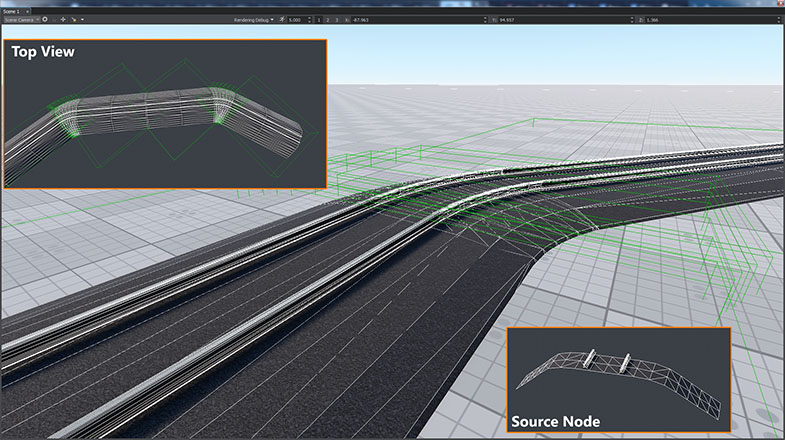Expand the selection tool dropdown arrow
Image resolution: width=785 pixels, height=440 pixels.
[x=83, y=19]
